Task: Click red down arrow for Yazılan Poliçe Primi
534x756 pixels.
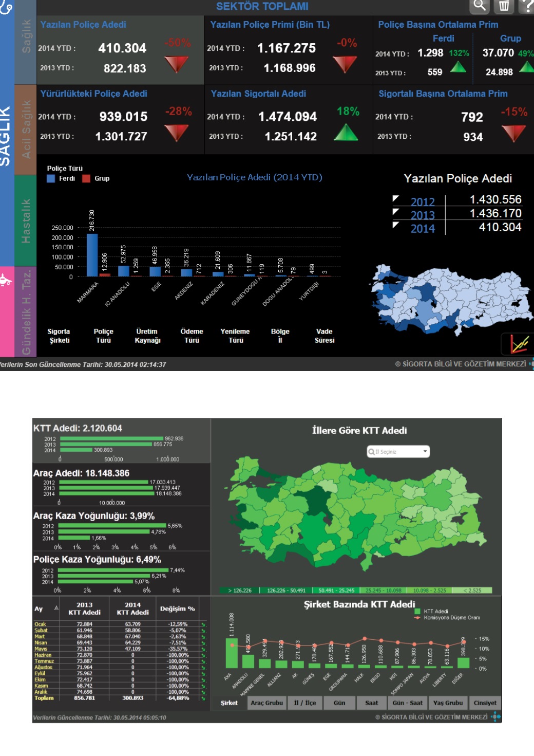Action: coord(345,64)
